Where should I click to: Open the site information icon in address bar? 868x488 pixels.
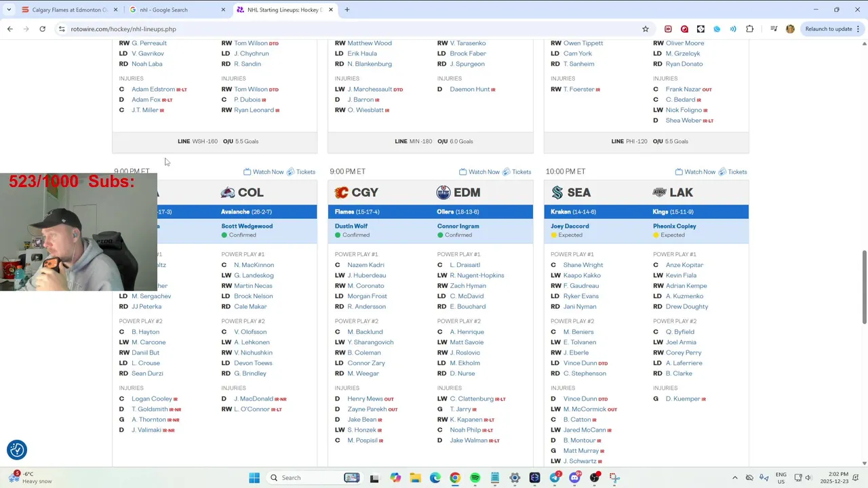tap(62, 29)
